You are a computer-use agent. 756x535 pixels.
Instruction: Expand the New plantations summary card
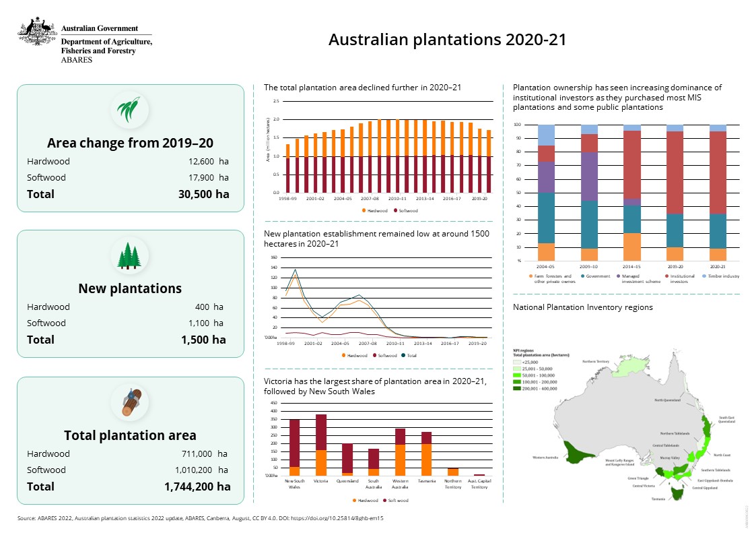(x=130, y=288)
